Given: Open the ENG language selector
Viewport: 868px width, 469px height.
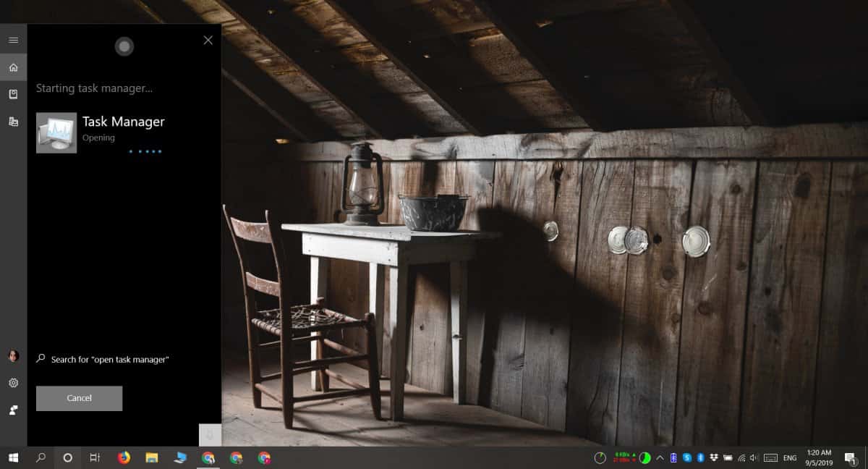Looking at the screenshot, I should (x=791, y=457).
